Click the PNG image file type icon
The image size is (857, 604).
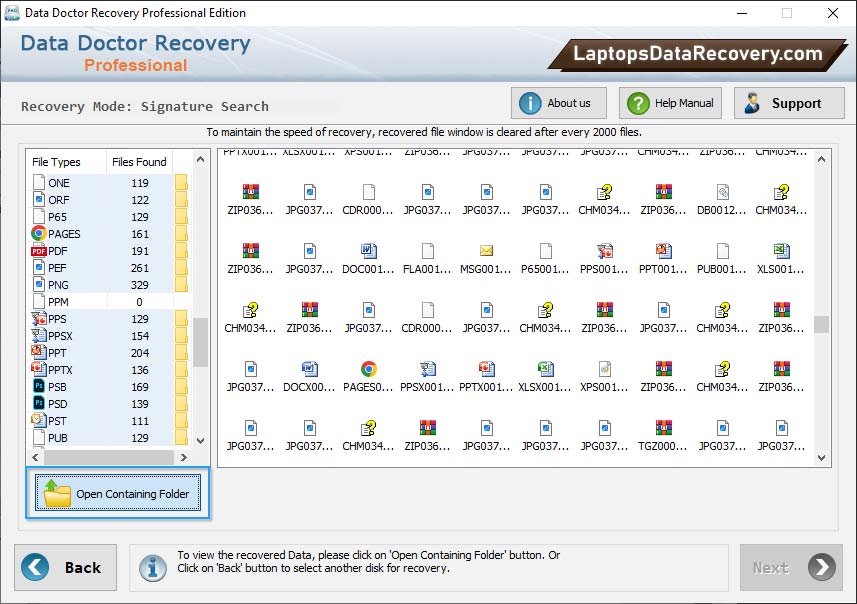tap(38, 284)
